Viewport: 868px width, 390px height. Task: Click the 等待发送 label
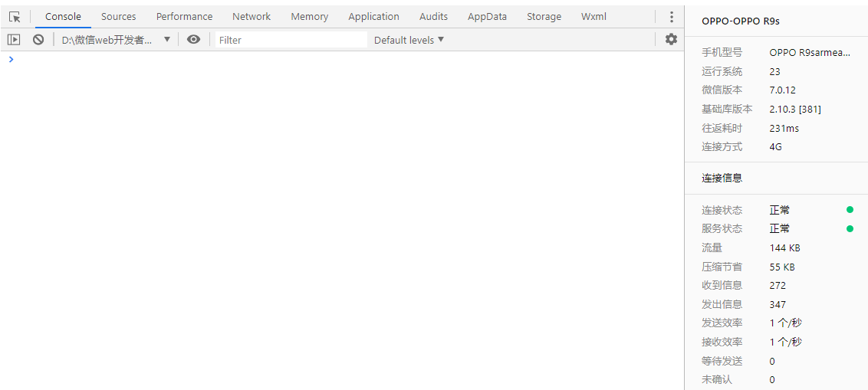click(722, 361)
